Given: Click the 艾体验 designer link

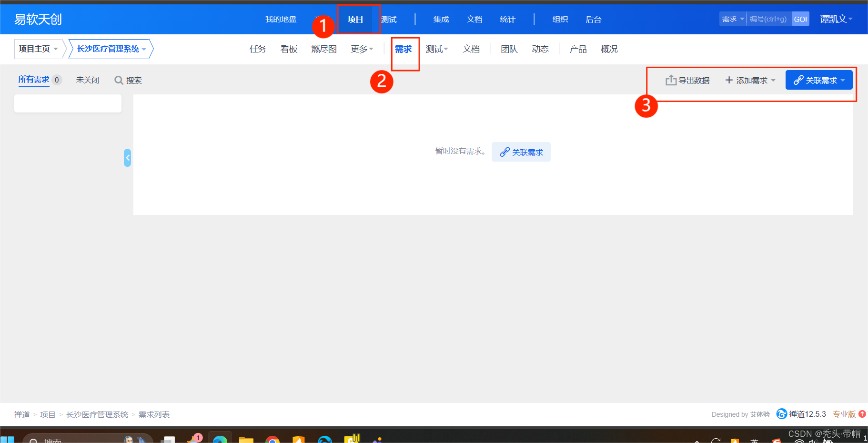Looking at the screenshot, I should tap(760, 414).
